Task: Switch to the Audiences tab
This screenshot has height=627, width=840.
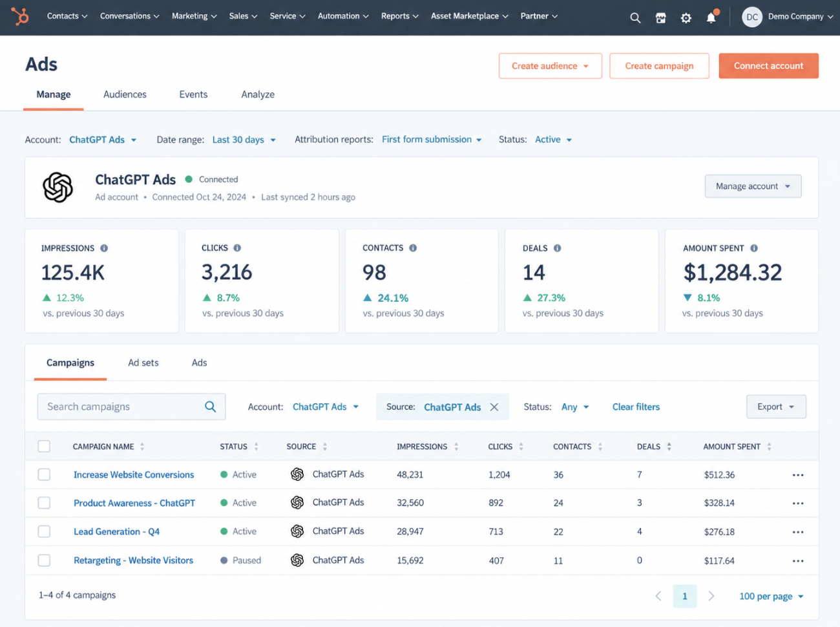Action: (x=125, y=94)
